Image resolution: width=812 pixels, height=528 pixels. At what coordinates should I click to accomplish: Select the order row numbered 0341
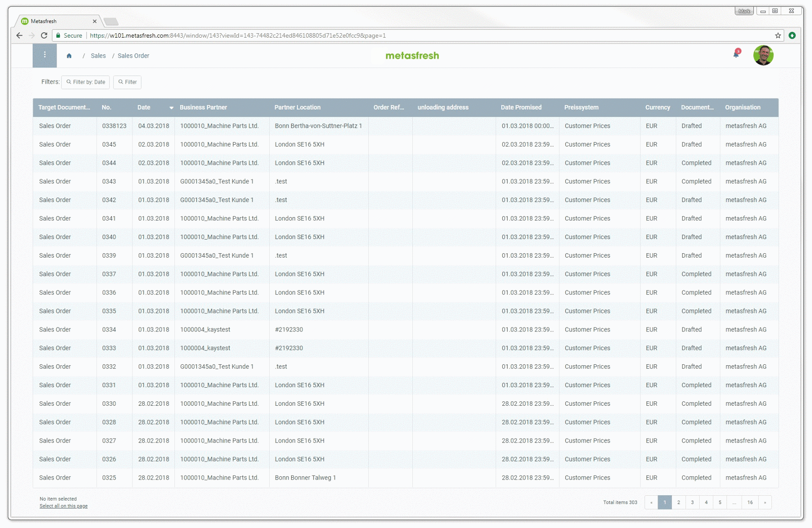(x=406, y=219)
